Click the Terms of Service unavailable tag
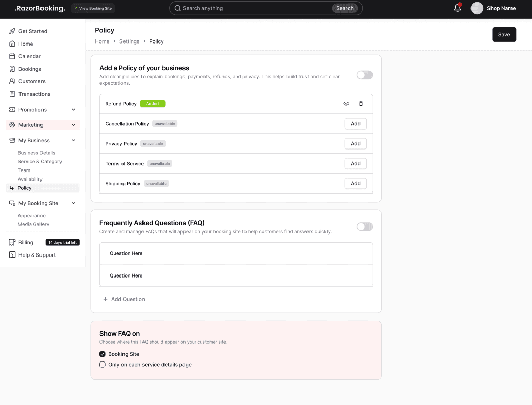The image size is (532, 405). (159, 164)
